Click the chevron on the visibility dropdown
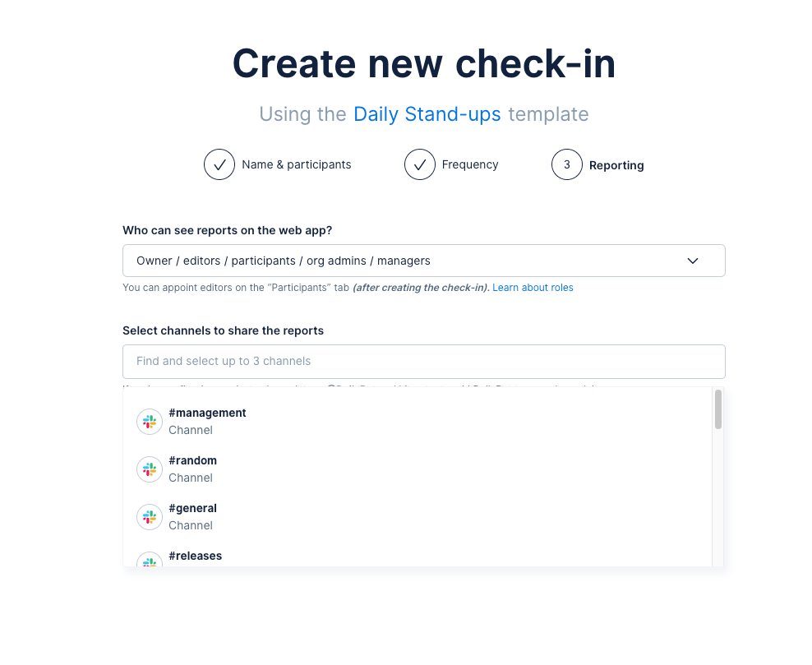Screen dimensions: 812x665 point(693,260)
